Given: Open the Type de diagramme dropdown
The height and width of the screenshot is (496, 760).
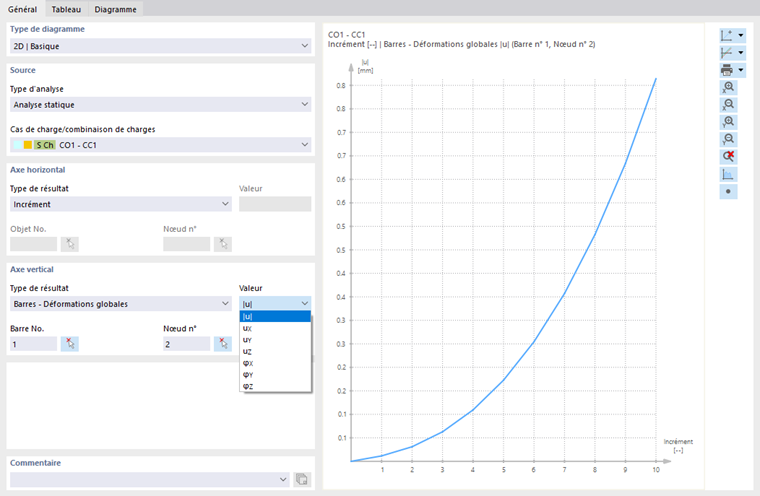Looking at the screenshot, I should click(x=160, y=46).
